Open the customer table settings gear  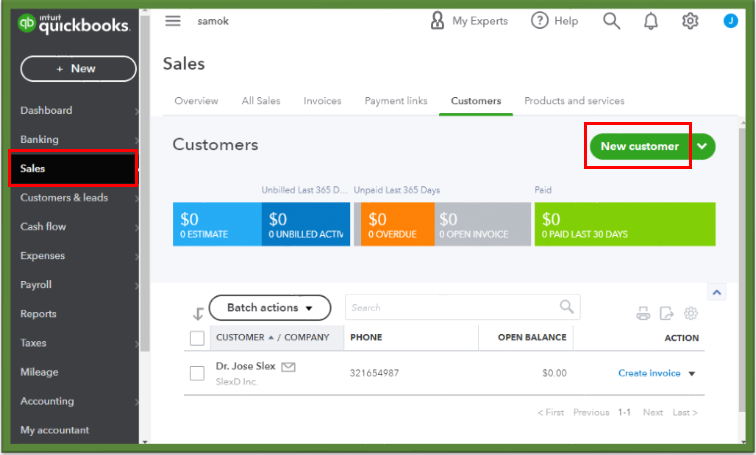click(x=690, y=314)
